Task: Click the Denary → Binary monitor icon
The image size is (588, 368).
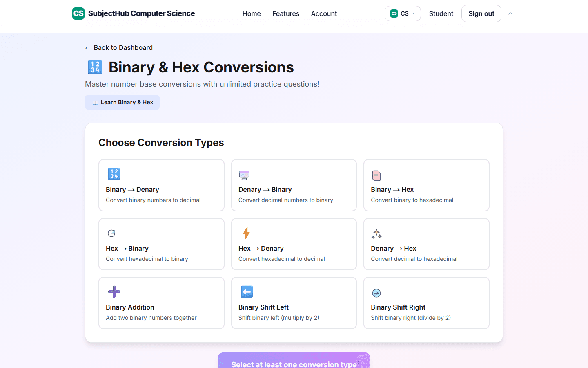Action: (x=244, y=175)
